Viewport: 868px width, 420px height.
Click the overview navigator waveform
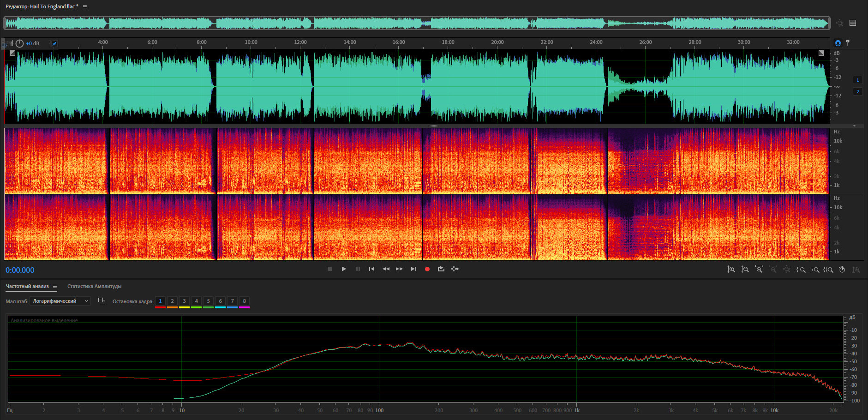(x=416, y=23)
